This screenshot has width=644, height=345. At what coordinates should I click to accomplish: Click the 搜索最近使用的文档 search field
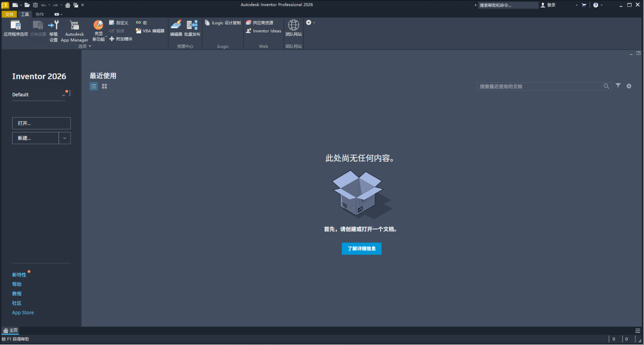tap(539, 86)
